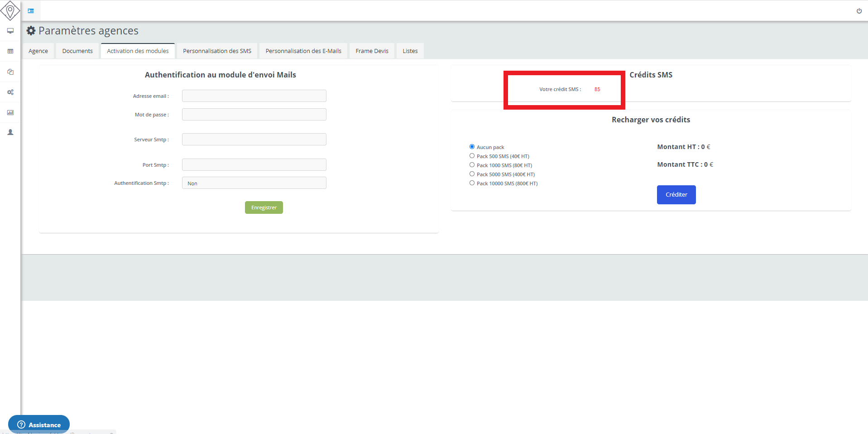Viewport: 868px width, 434px height.
Task: Focus the Adresse email input field
Action: [254, 96]
